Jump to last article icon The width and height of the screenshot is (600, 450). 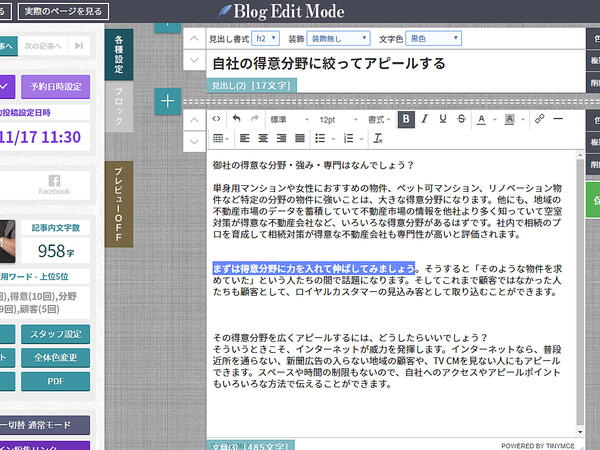point(79,46)
